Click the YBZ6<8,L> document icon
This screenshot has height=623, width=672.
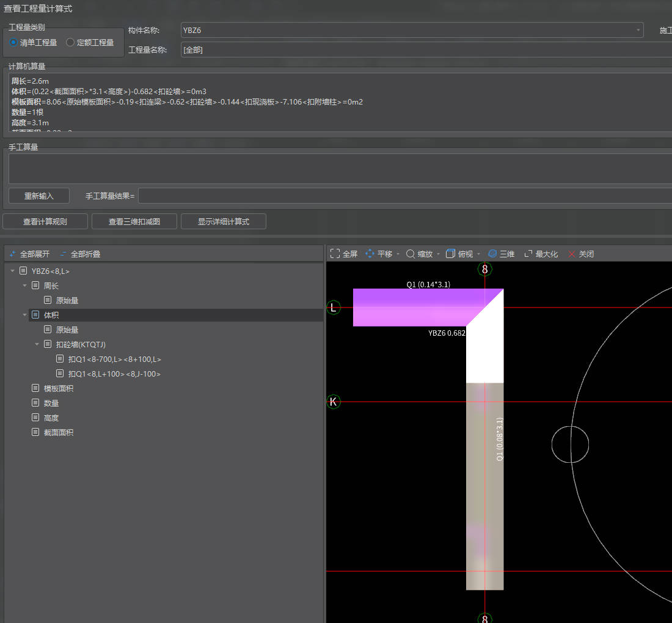click(23, 271)
